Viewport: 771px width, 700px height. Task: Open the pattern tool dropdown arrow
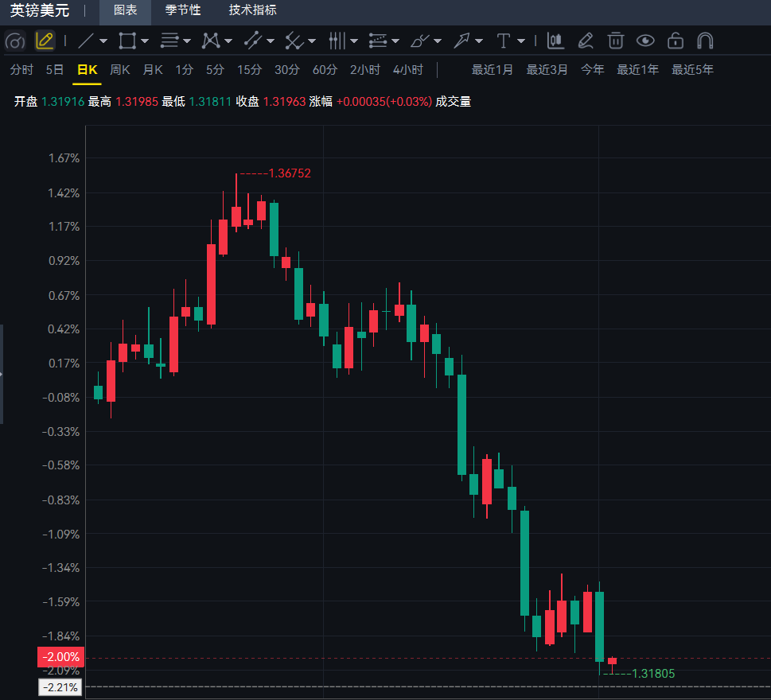pos(228,41)
